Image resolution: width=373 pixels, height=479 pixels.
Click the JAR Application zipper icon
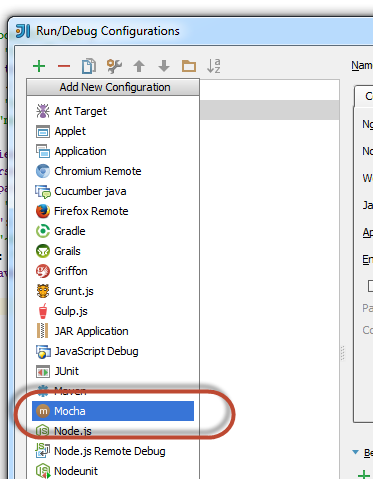tap(42, 331)
